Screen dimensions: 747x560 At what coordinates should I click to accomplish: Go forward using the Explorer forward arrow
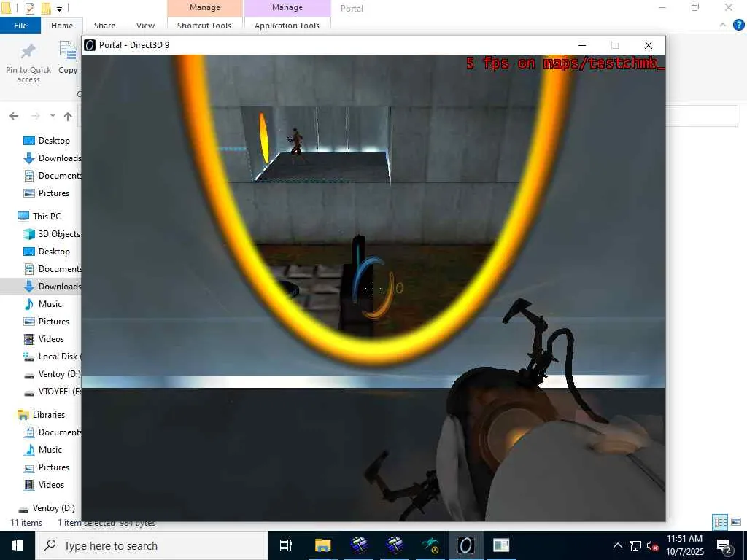pos(35,116)
